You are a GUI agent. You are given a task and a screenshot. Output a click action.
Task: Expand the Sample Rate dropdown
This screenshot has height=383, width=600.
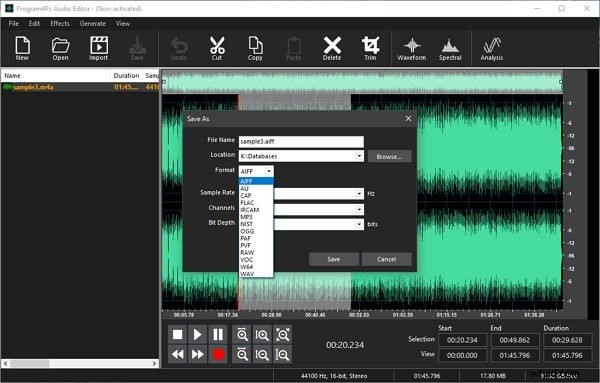pos(359,194)
